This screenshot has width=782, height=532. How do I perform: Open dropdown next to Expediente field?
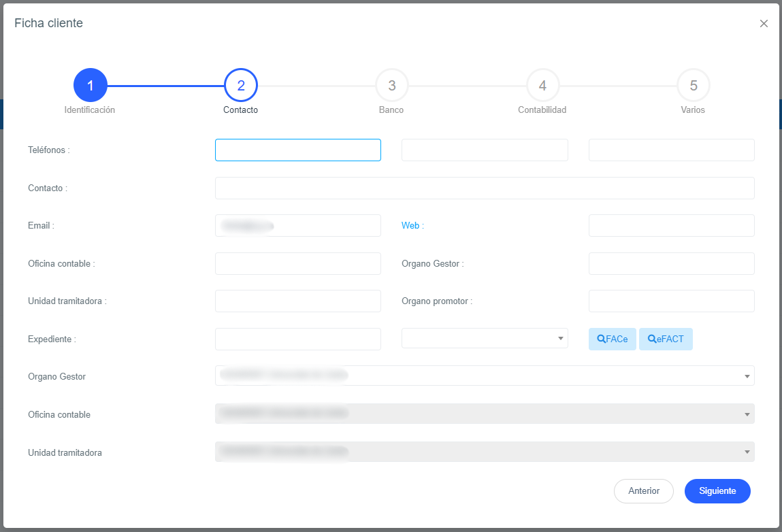[x=484, y=338]
